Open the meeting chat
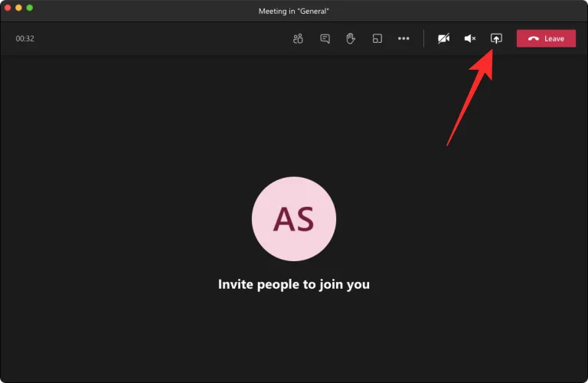This screenshot has height=383, width=588. [325, 38]
